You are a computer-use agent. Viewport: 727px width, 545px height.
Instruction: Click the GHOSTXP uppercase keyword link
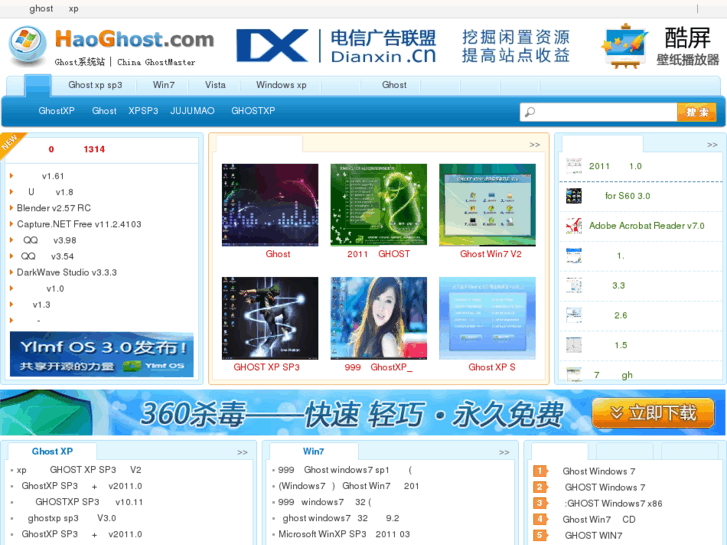253,111
